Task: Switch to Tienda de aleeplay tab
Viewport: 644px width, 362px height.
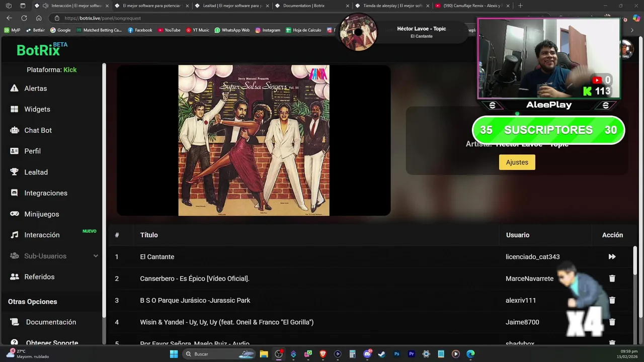Action: (393, 6)
